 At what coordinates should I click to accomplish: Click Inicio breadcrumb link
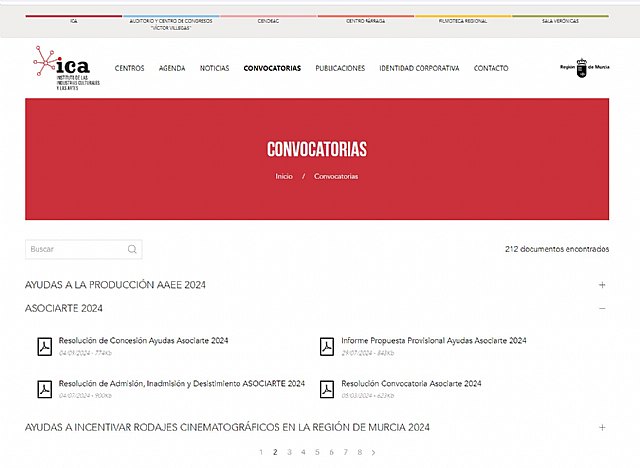pyautogui.click(x=284, y=176)
